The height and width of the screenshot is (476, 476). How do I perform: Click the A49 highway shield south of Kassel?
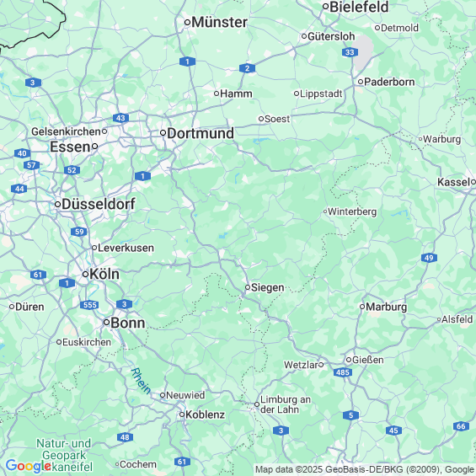[x=429, y=258]
